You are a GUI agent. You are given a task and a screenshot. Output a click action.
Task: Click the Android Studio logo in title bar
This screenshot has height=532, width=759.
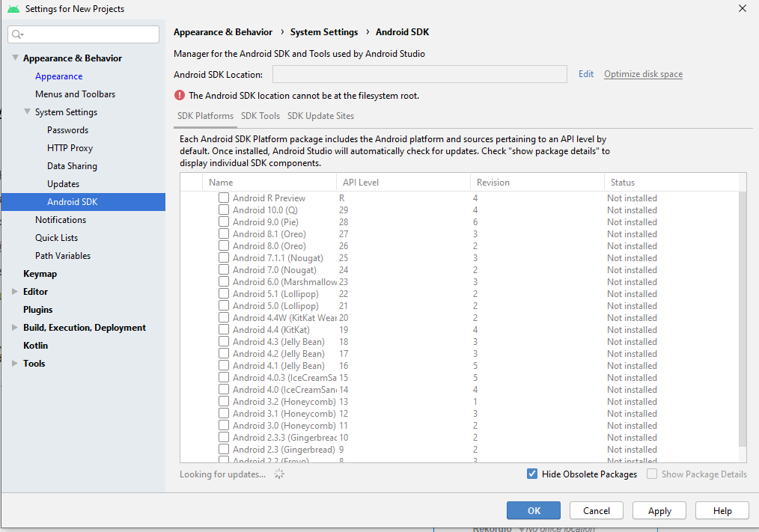click(x=13, y=9)
